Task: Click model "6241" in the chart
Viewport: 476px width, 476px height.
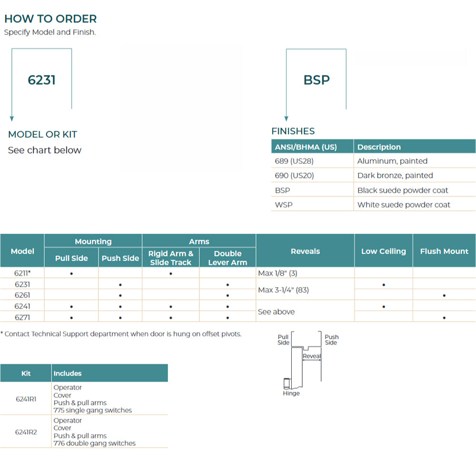Action: pos(22,306)
